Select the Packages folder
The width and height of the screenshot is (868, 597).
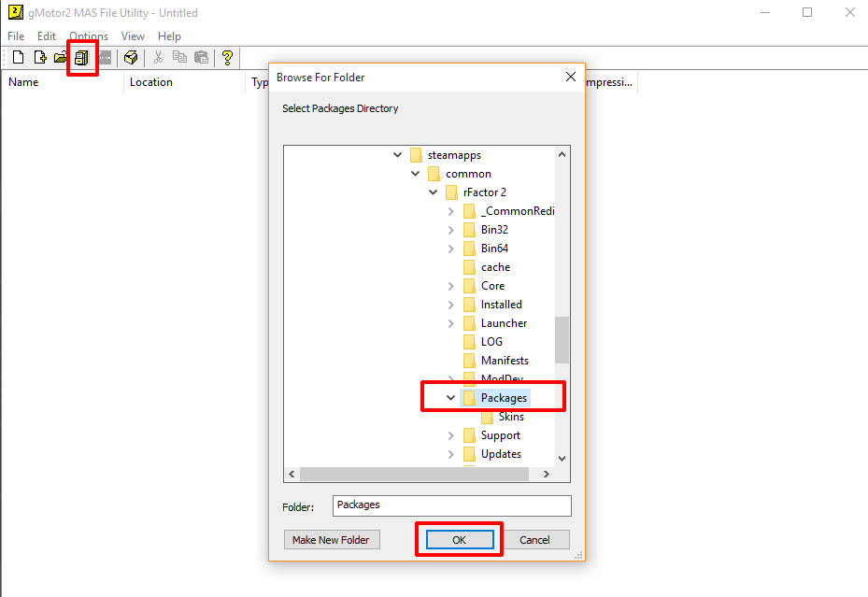504,398
